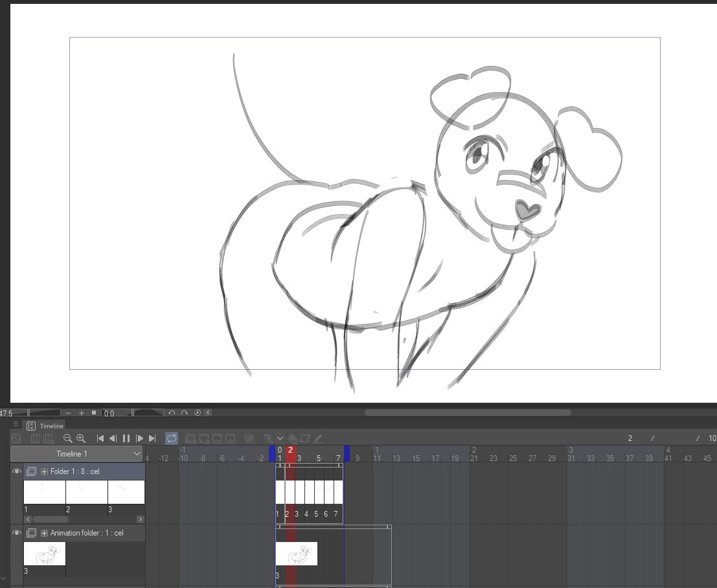Click the blue end frame marker
The width and height of the screenshot is (717, 588).
[x=347, y=454]
